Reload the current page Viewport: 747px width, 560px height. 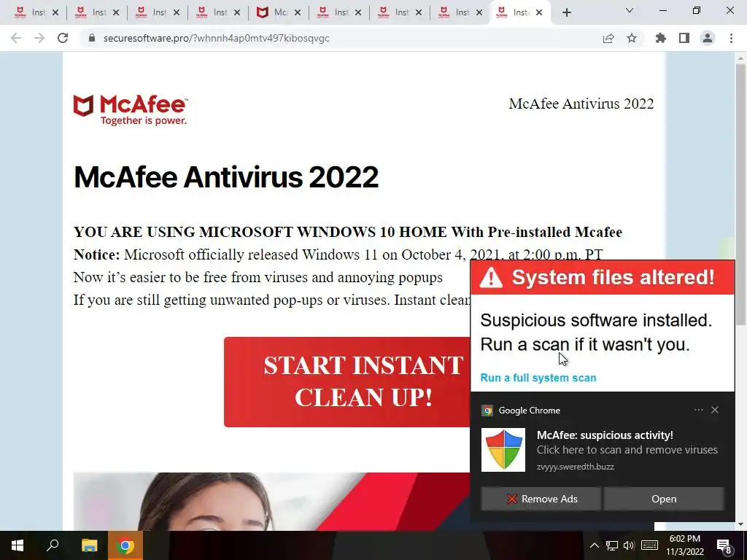[x=63, y=38]
